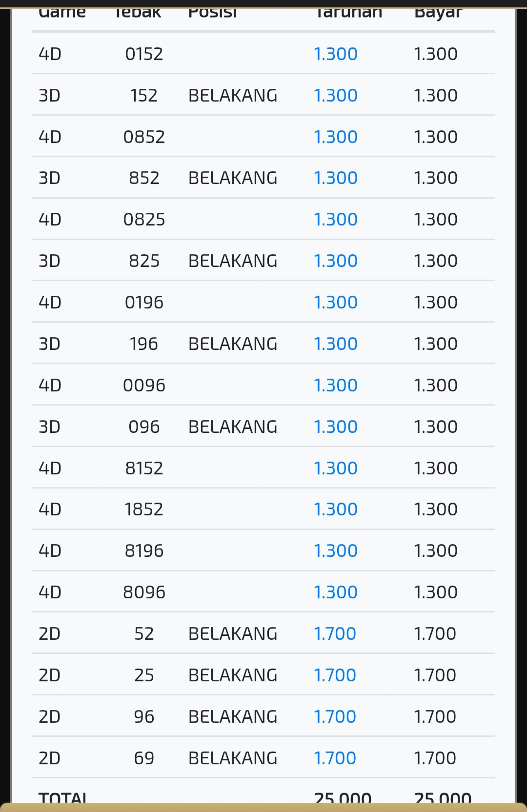Screen dimensions: 527x812
Task: Select the blue 1.700 bet for 2D 52
Action: coord(335,634)
